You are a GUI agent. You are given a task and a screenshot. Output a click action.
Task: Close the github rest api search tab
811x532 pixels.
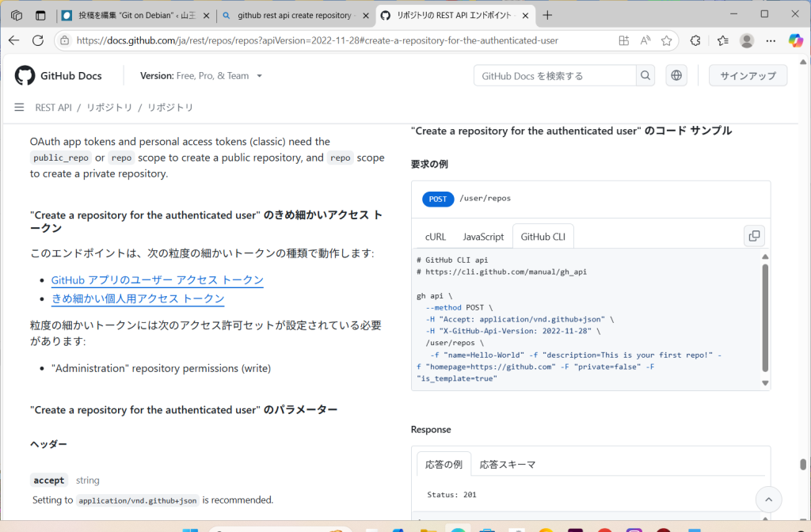coord(366,16)
